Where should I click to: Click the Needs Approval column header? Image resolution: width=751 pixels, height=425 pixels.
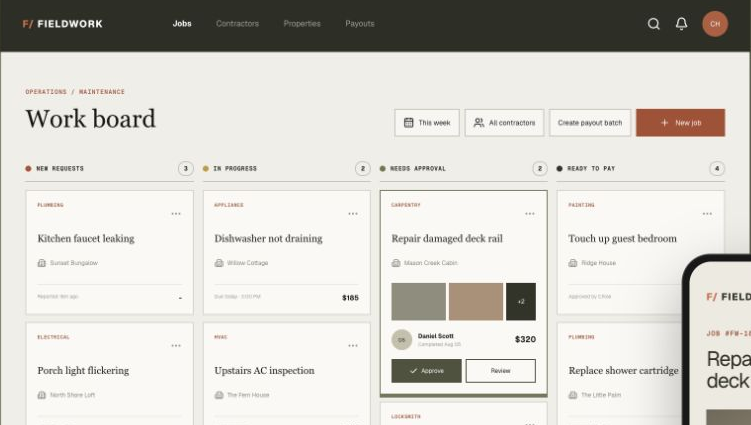pyautogui.click(x=418, y=169)
